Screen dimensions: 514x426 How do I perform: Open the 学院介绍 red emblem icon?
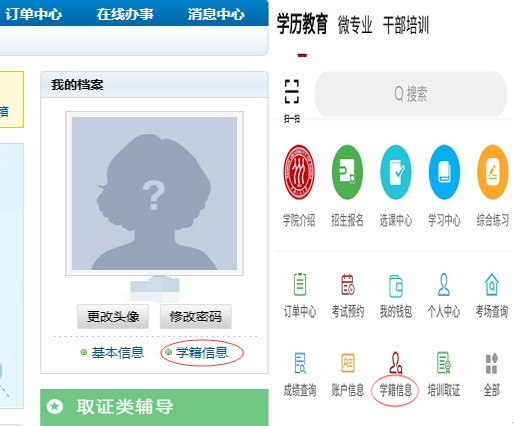click(299, 172)
